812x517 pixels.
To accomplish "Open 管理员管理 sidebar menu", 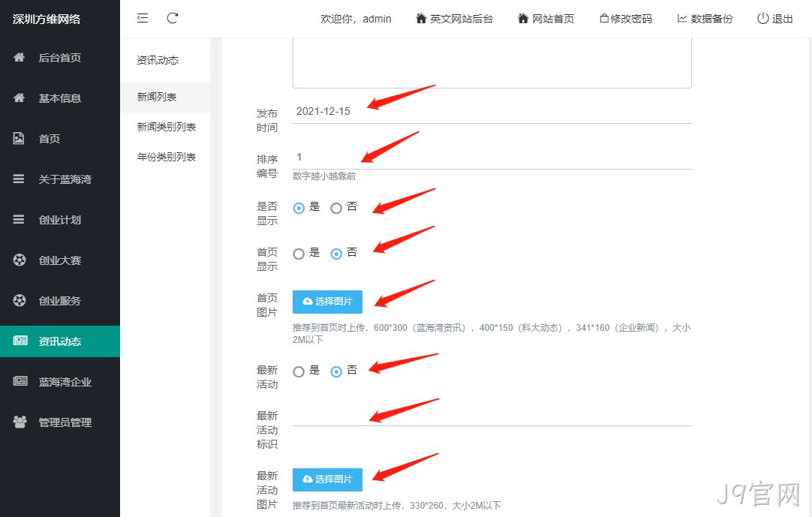I will point(60,422).
